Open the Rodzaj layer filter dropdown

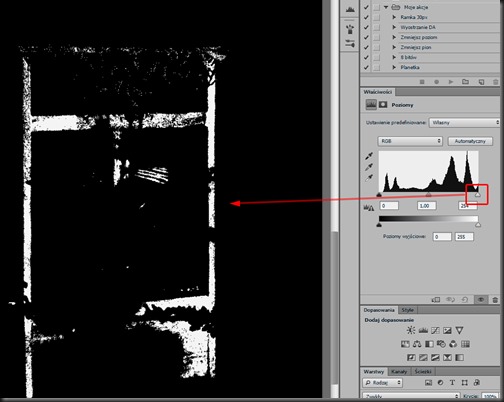(383, 383)
